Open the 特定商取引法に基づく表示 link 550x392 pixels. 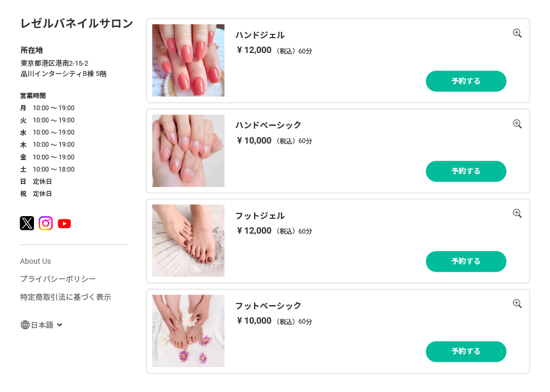coord(65,297)
